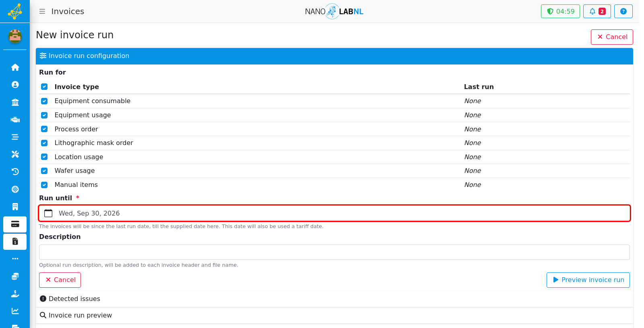Open the invoice document sidebar icon
This screenshot has width=644, height=328.
click(x=15, y=242)
